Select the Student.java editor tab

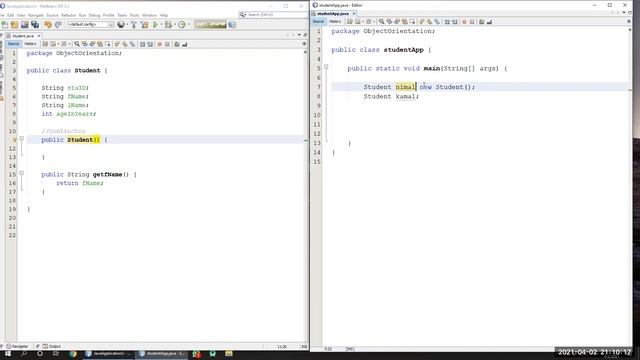point(22,36)
